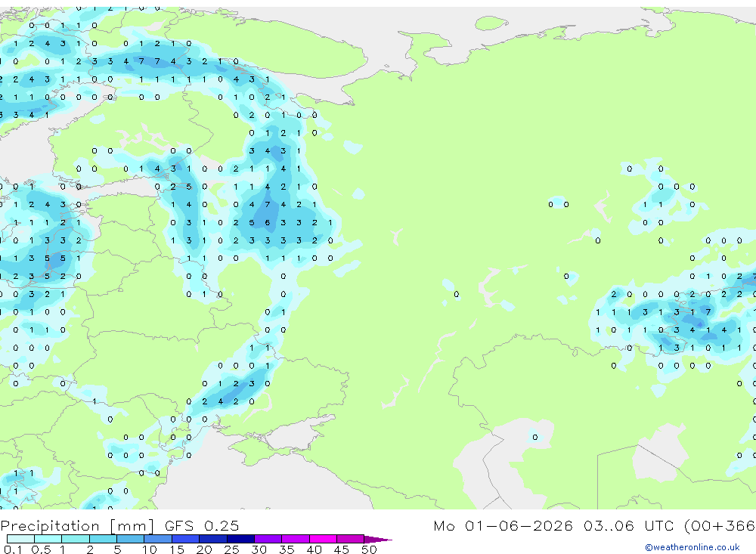Click the 'GFS 0.25' model label

click(202, 525)
